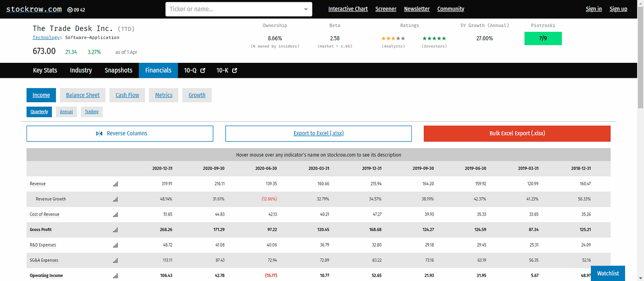Open the 10-Q filing tab
This screenshot has height=281, width=644.
pos(195,70)
